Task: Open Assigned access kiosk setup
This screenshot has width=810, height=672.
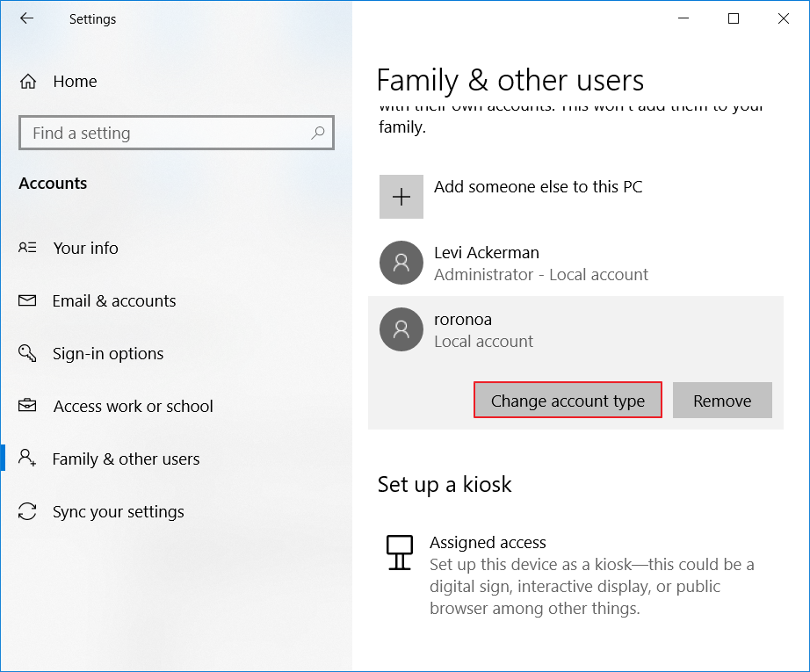Action: click(x=488, y=542)
